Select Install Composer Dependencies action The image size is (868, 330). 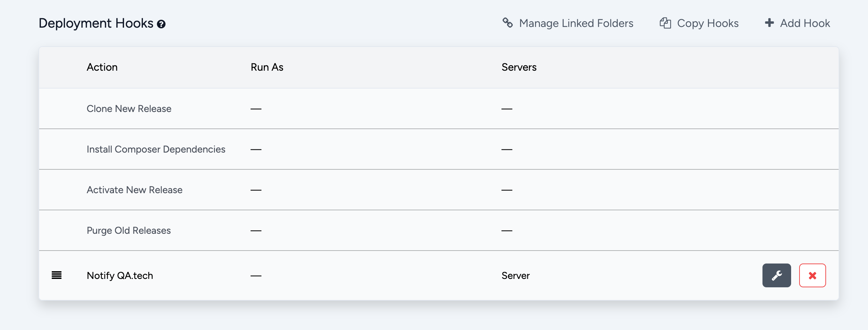[156, 149]
